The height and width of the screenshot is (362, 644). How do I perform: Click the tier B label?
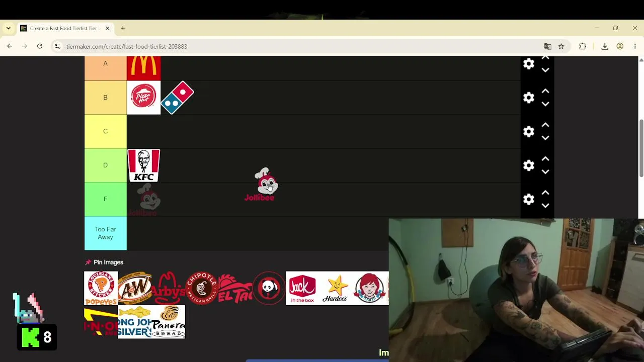tap(106, 98)
